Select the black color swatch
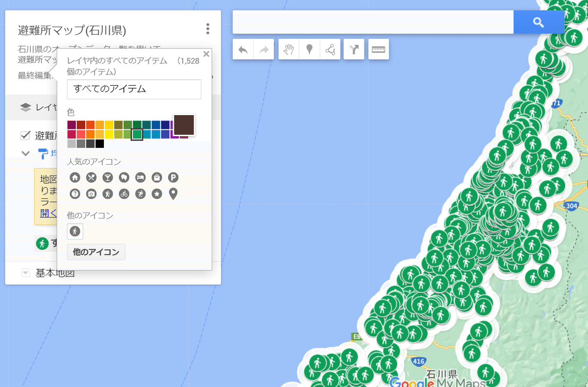This screenshot has width=588, height=387. coord(100,144)
